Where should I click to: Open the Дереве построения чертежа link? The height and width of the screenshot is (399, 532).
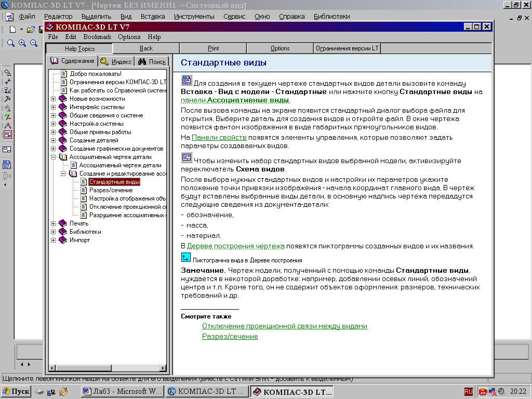[236, 246]
